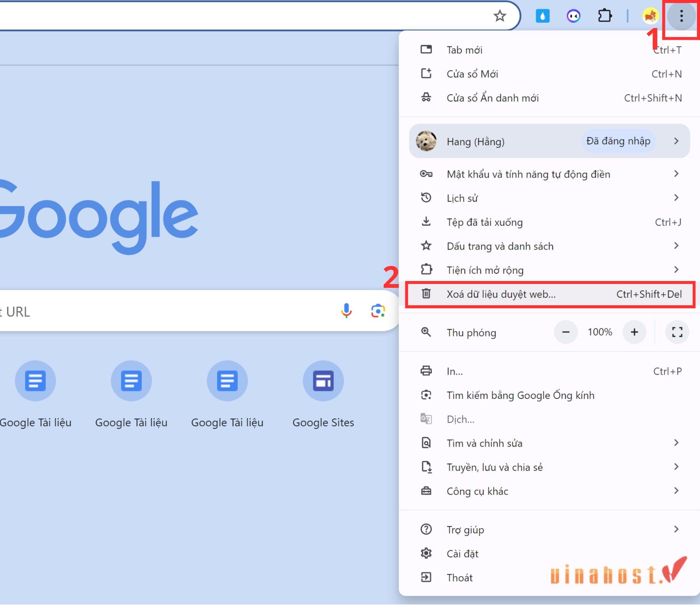This screenshot has width=700, height=606.
Task: Click the new-window icon beside 'Cửa sổ Mới'
Action: tap(426, 73)
